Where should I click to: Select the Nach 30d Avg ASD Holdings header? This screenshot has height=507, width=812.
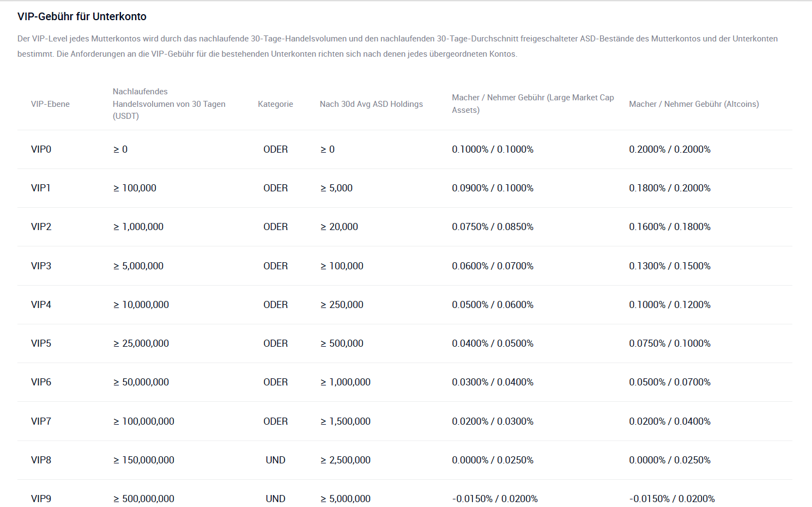371,104
